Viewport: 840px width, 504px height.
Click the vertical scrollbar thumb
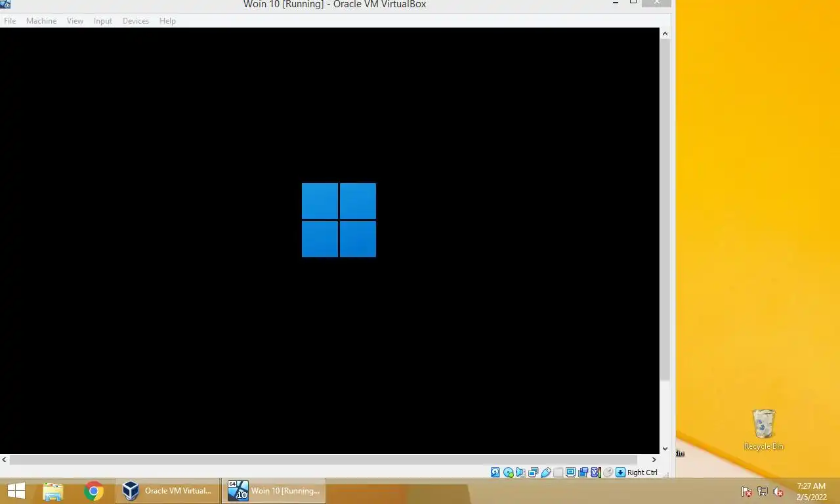click(665, 210)
